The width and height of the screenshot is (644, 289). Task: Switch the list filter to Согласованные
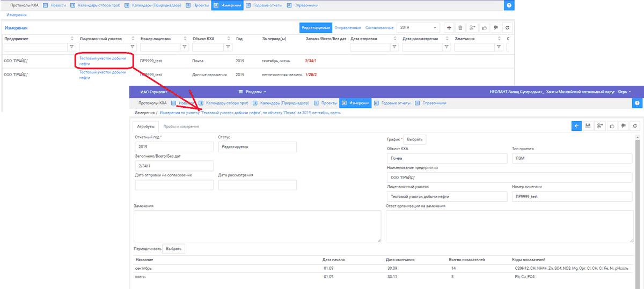pyautogui.click(x=379, y=27)
